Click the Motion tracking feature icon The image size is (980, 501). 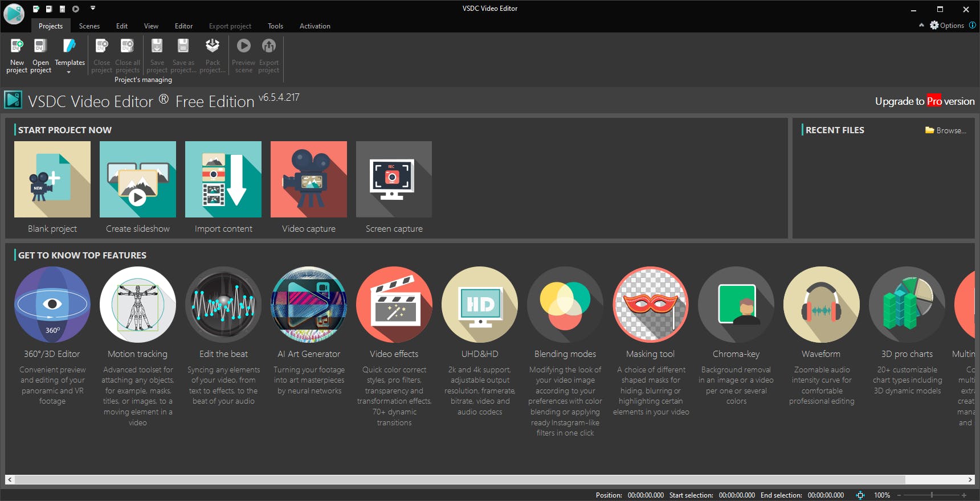138,305
